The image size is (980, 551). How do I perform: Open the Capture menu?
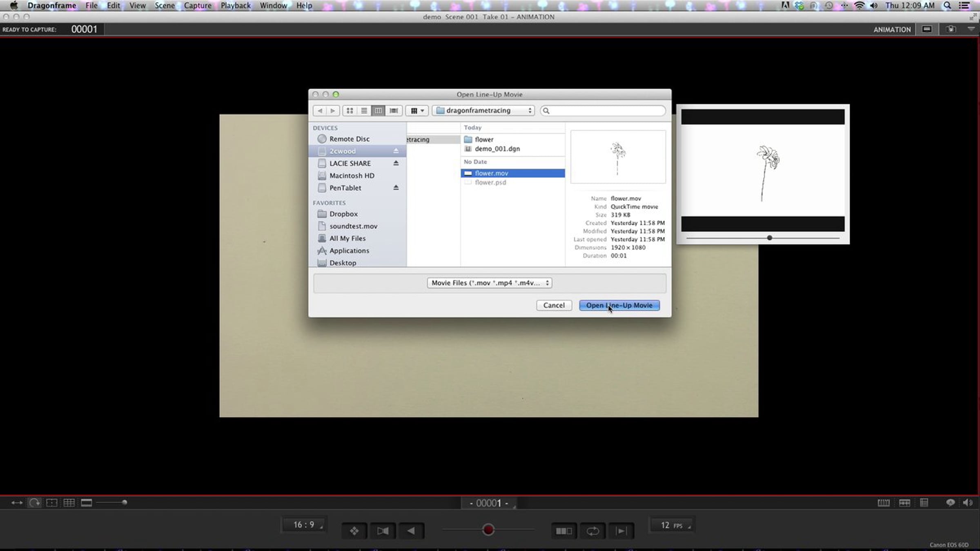click(x=198, y=5)
